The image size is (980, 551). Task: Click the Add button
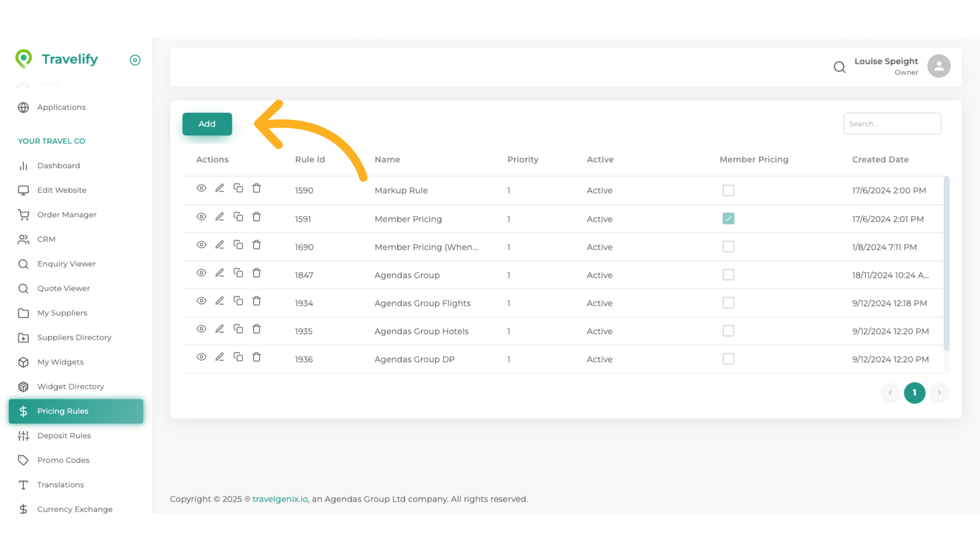point(207,124)
